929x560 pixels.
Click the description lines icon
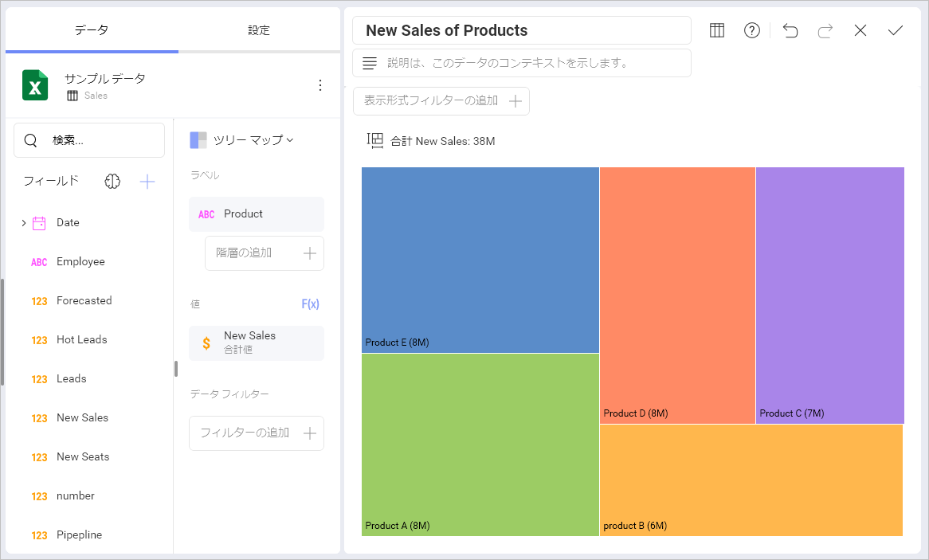point(369,64)
